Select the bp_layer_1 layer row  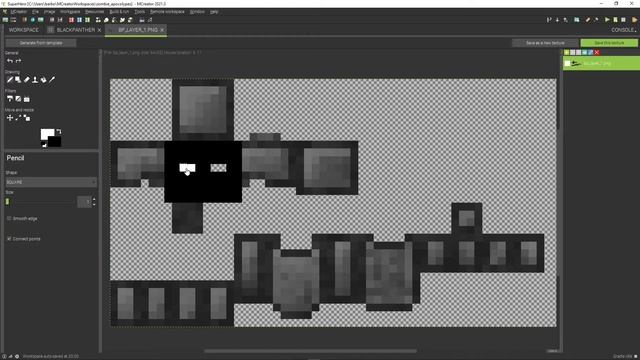pyautogui.click(x=601, y=64)
